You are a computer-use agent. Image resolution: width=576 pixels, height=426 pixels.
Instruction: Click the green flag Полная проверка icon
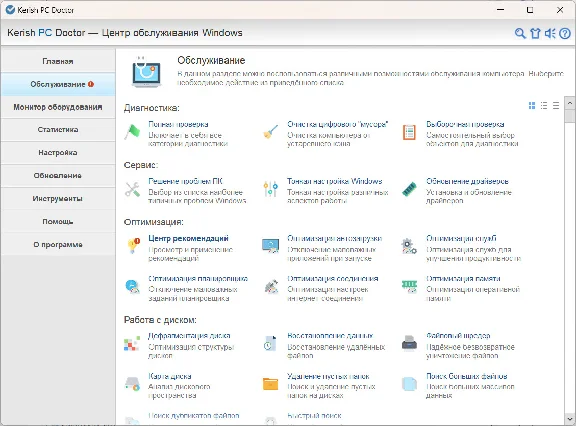pyautogui.click(x=132, y=132)
